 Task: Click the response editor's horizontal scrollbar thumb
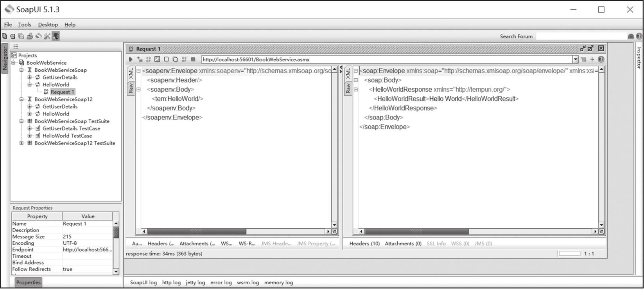(416, 231)
